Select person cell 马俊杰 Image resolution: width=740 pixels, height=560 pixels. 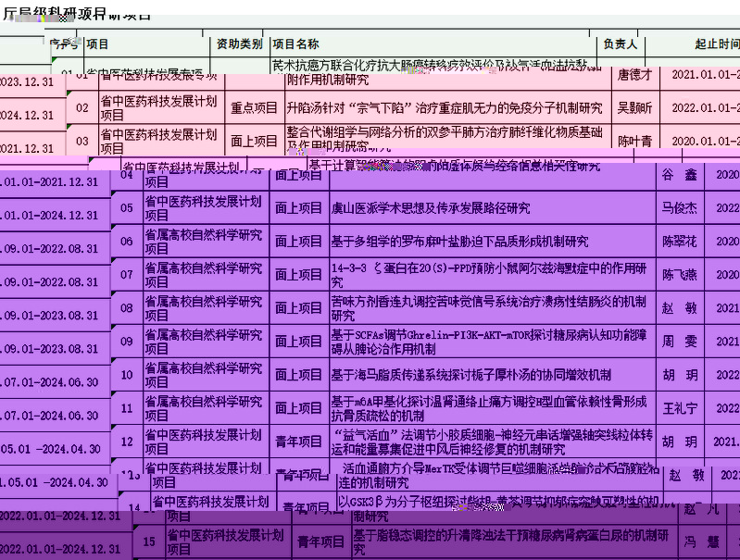click(x=679, y=208)
